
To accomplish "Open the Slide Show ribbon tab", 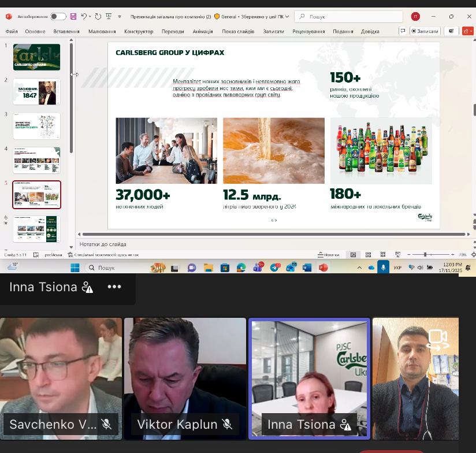I will [238, 31].
